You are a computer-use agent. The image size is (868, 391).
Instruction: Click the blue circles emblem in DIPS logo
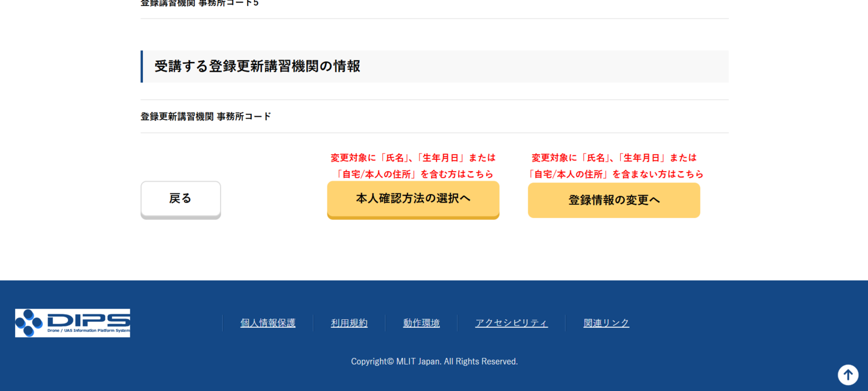pos(29,323)
